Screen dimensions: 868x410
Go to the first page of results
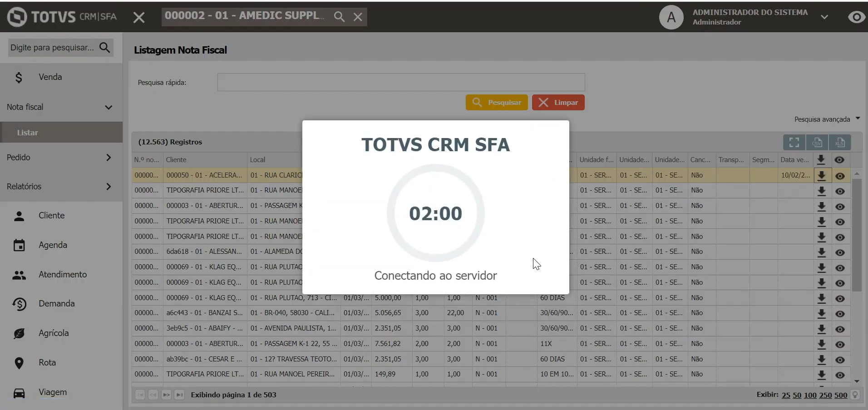point(140,395)
